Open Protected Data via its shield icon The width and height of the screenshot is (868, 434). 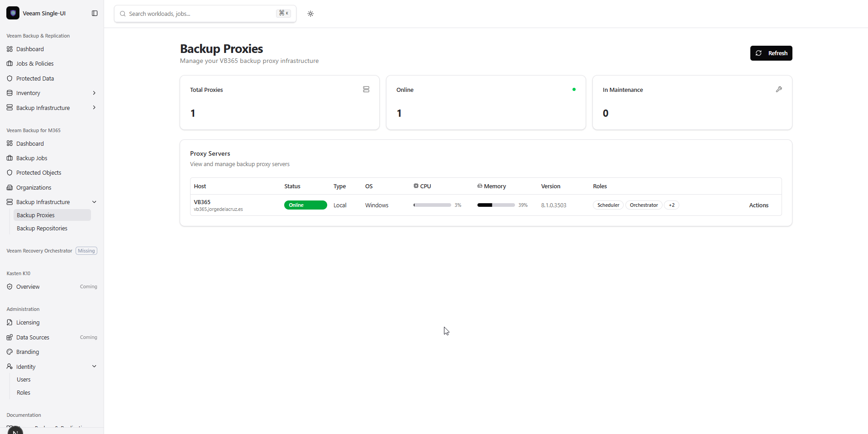pyautogui.click(x=10, y=78)
